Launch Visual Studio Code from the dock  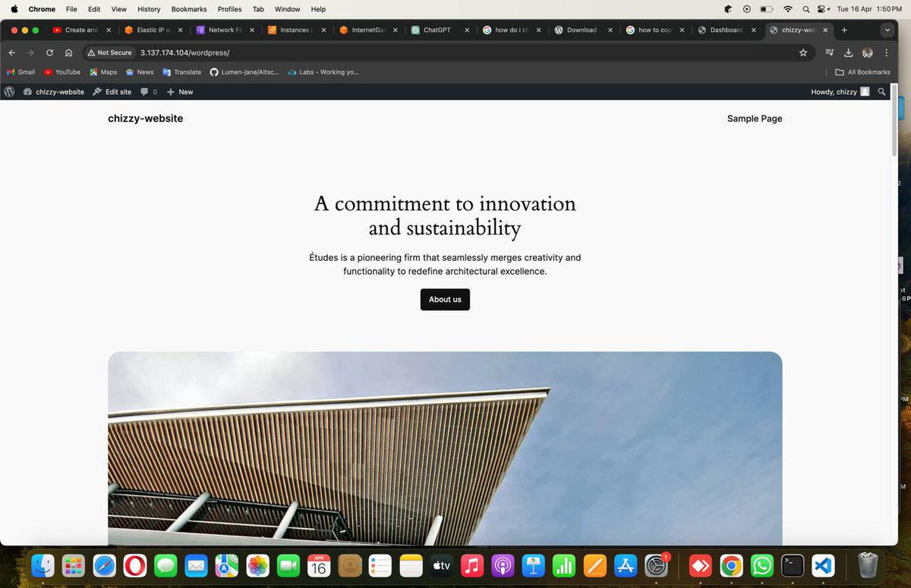823,565
